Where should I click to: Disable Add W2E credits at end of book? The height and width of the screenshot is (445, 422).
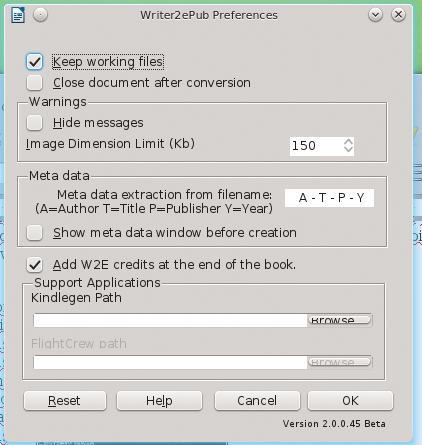[x=34, y=265]
